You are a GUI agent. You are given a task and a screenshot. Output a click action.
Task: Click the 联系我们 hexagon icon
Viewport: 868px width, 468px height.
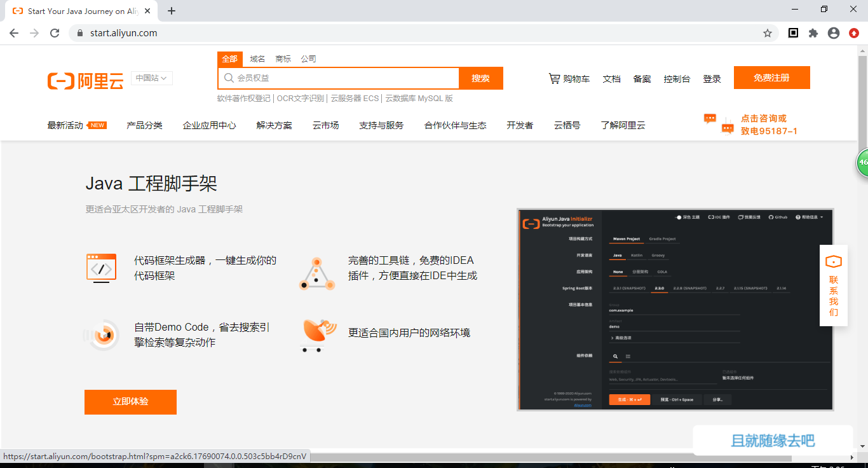tap(834, 261)
